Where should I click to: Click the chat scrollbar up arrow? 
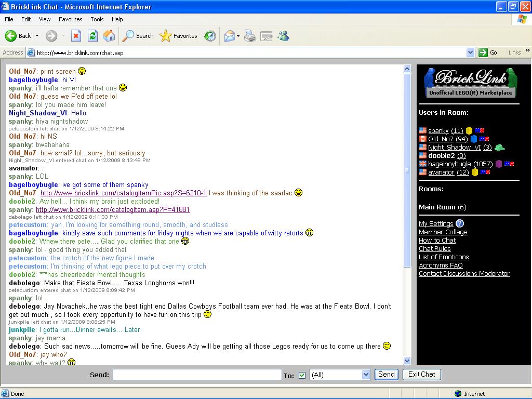tap(407, 69)
